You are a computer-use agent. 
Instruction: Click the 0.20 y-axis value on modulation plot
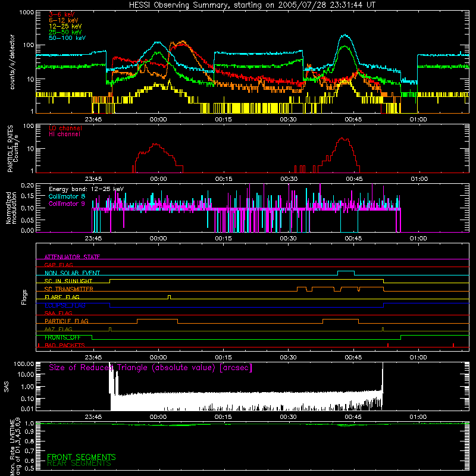27,186
